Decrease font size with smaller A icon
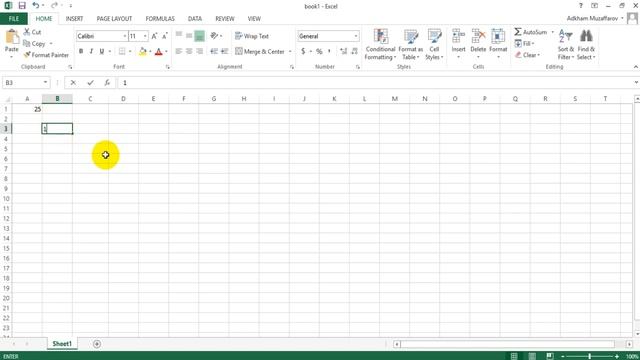 click(164, 36)
